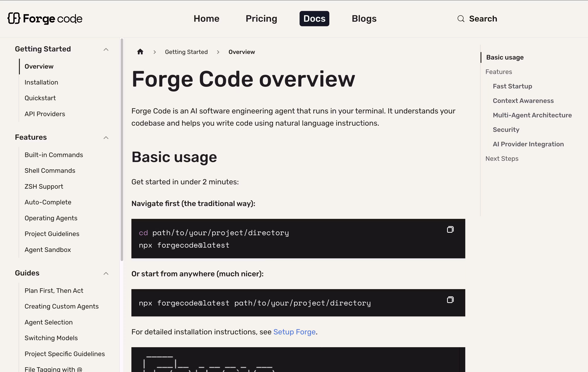Open ZSH Support in the sidebar

click(x=44, y=186)
